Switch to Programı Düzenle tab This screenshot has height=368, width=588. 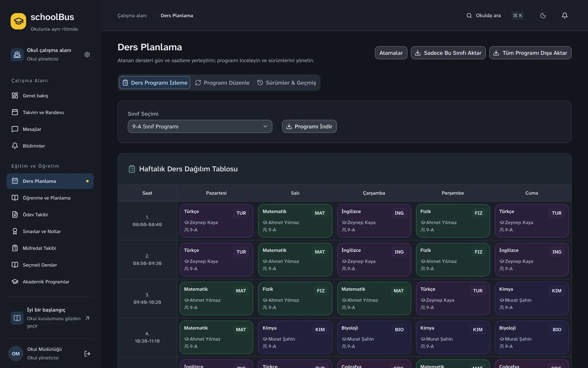tap(222, 83)
